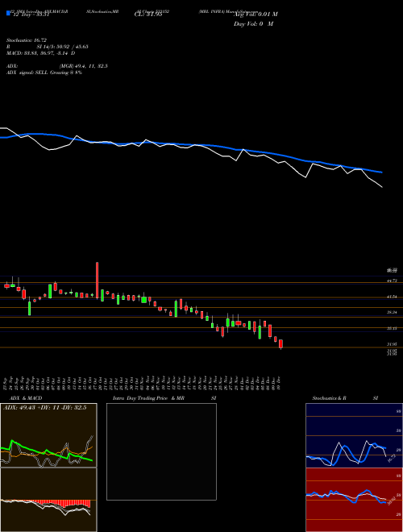Click the 'Day Vol: 0 M' label
The height and width of the screenshot is (532, 403).
pyautogui.click(x=253, y=24)
